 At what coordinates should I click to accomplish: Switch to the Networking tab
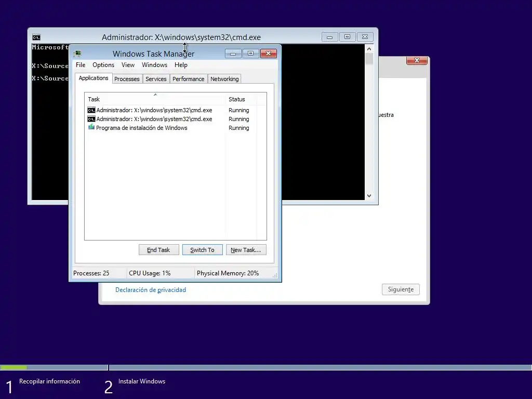224,79
